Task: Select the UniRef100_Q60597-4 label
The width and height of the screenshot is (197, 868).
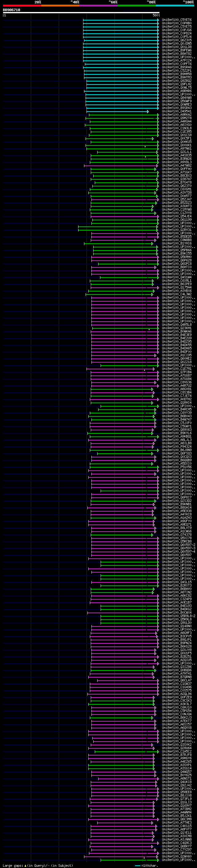Action: [x=179, y=551]
